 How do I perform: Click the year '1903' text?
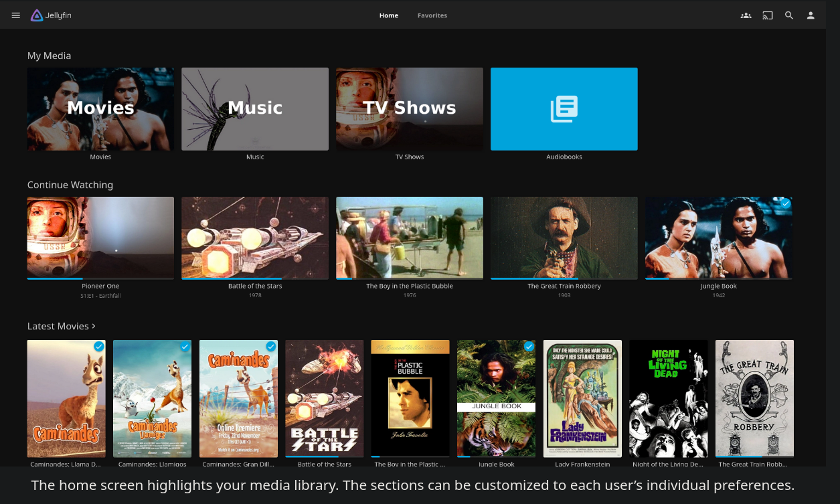[x=564, y=295]
